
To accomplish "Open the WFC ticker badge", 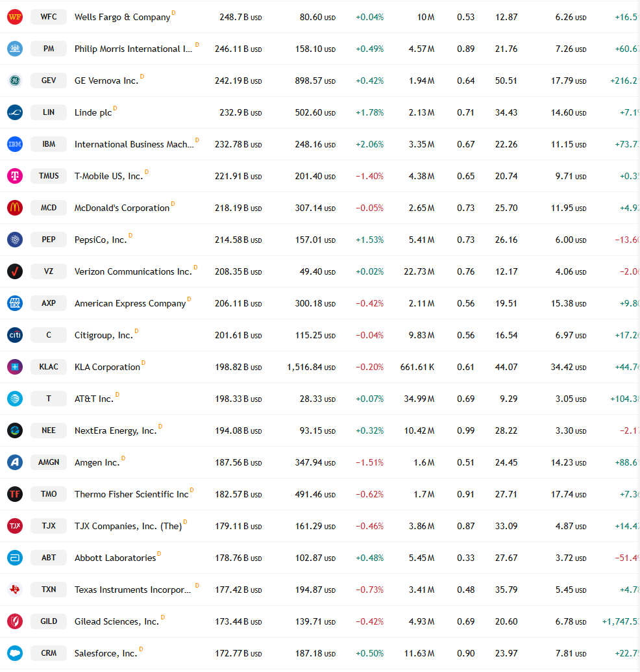I will (49, 17).
